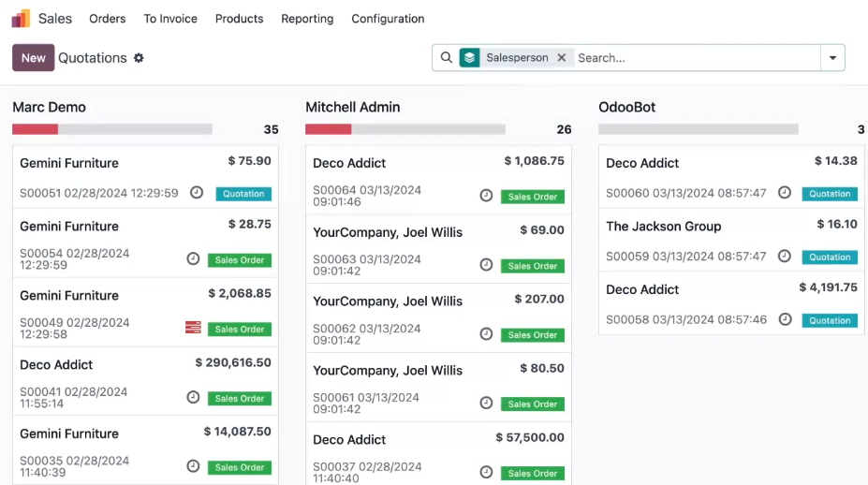Click activity clock on order S00035
The height and width of the screenshot is (485, 868).
[193, 466]
